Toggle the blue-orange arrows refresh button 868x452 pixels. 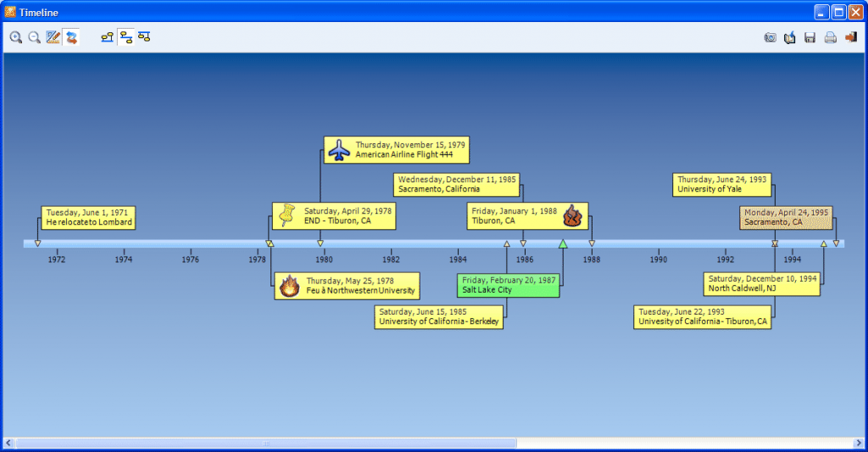[72, 37]
